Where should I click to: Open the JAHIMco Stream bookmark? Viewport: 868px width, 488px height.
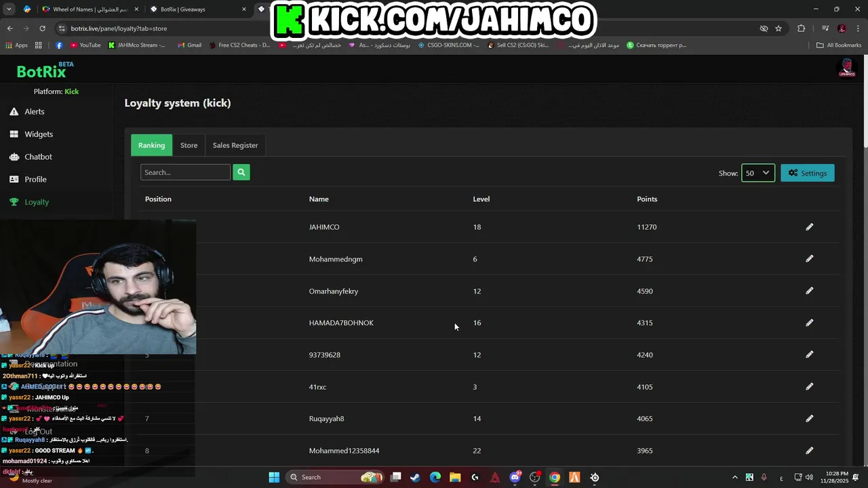[136, 45]
